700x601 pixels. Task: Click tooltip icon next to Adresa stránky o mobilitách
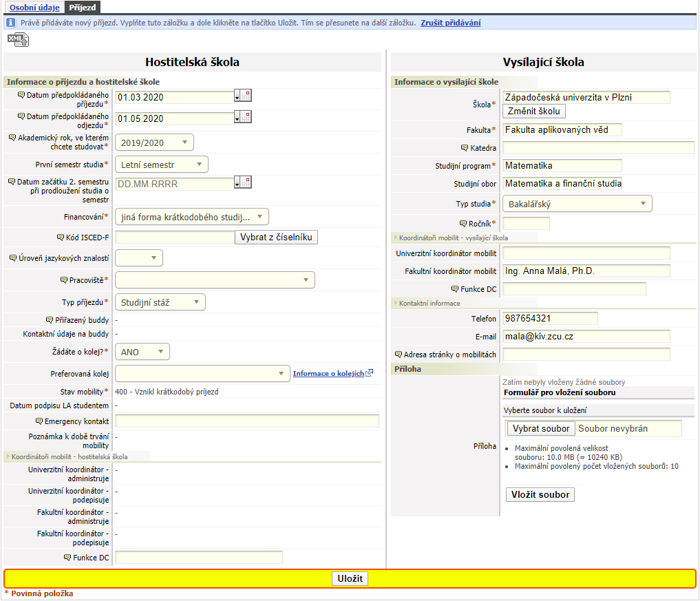pos(399,354)
